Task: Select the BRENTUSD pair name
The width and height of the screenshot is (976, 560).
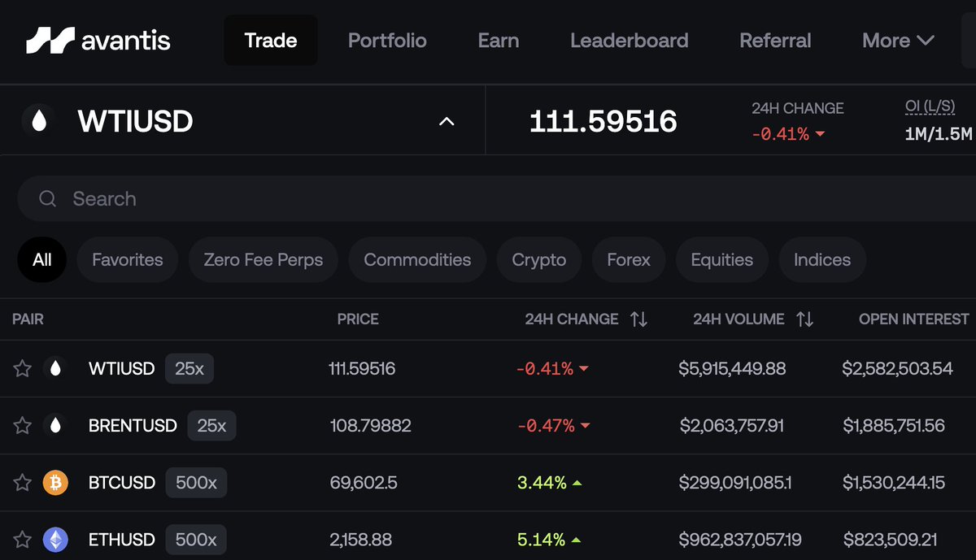Action: (133, 425)
